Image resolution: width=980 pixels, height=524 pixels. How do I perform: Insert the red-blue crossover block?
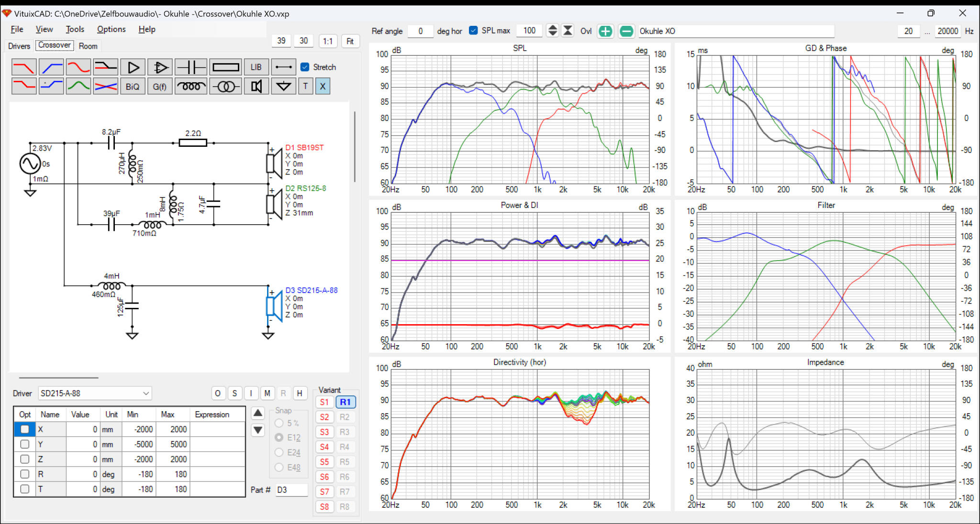pyautogui.click(x=106, y=86)
